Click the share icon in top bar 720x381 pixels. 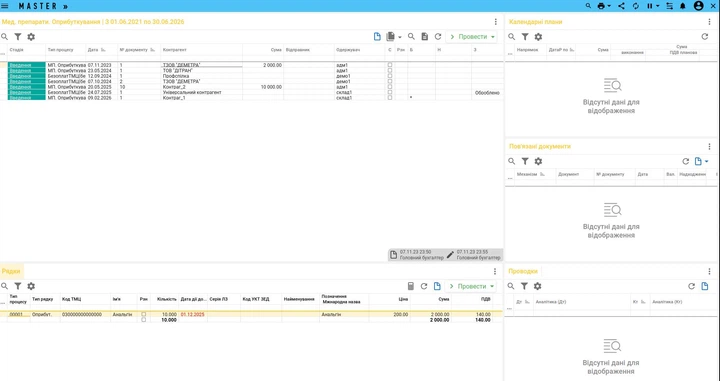click(x=621, y=6)
